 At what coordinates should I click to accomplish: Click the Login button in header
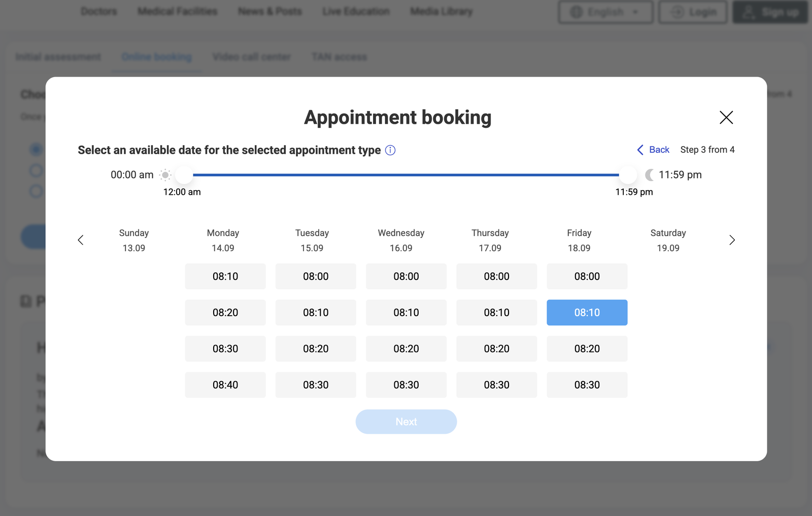(x=693, y=12)
